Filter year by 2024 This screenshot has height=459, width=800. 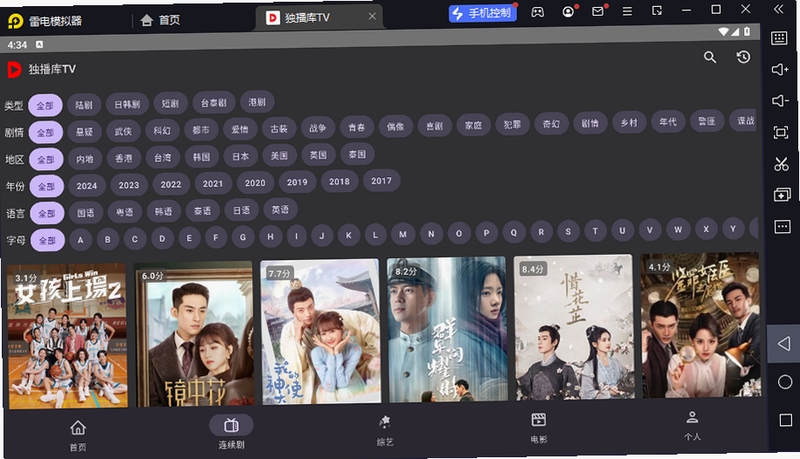tap(87, 186)
